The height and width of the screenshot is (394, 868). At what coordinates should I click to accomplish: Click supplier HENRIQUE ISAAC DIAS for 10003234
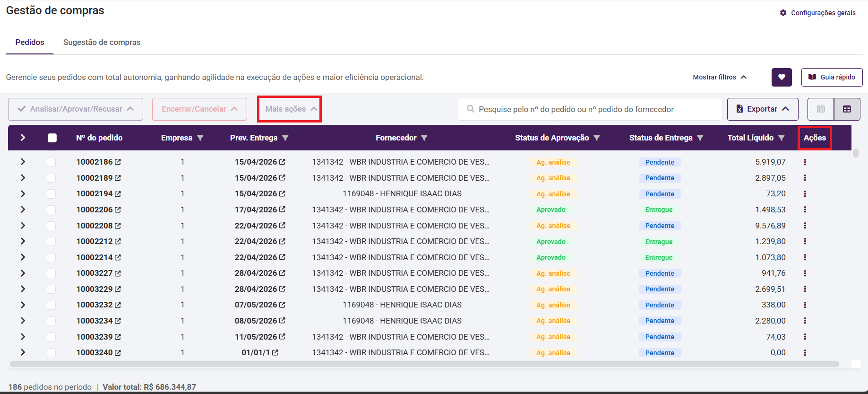click(x=402, y=321)
